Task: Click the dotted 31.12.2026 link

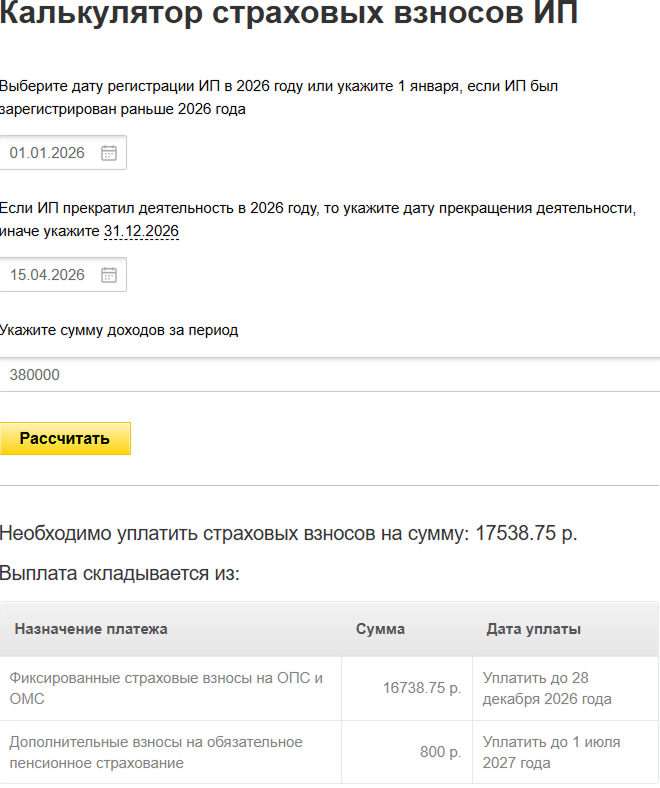Action: (x=141, y=231)
